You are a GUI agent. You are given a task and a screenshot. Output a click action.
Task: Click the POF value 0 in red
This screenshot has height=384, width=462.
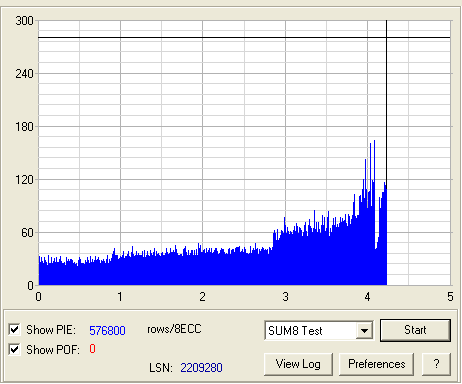tap(92, 349)
